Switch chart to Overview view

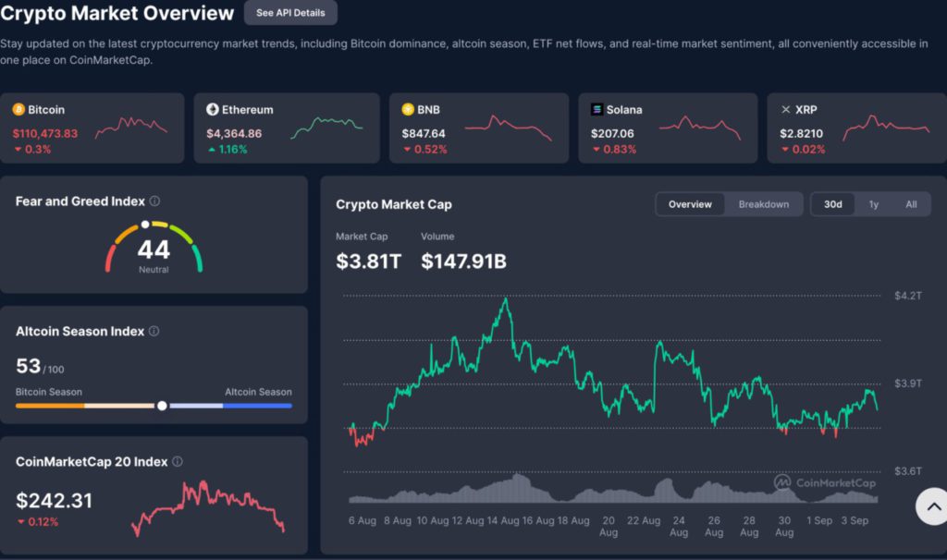click(690, 204)
